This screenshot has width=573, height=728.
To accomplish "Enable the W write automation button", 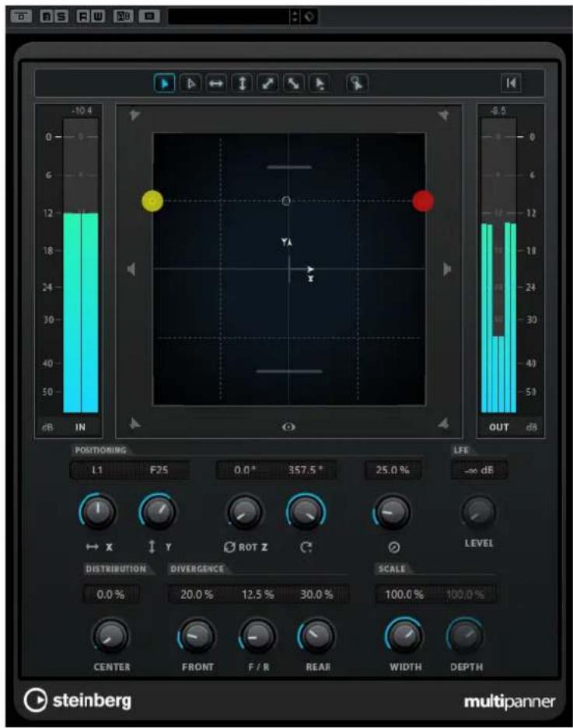I will pyautogui.click(x=98, y=17).
